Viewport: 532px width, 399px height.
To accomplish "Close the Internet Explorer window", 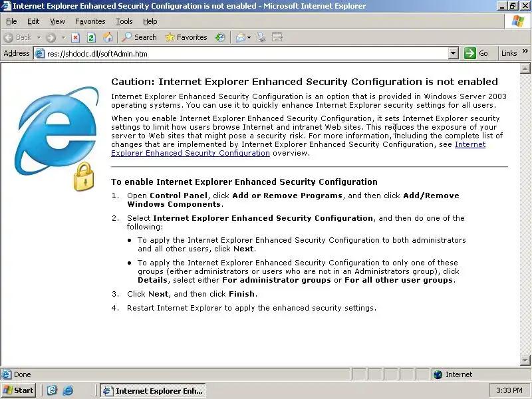I will pos(525,6).
